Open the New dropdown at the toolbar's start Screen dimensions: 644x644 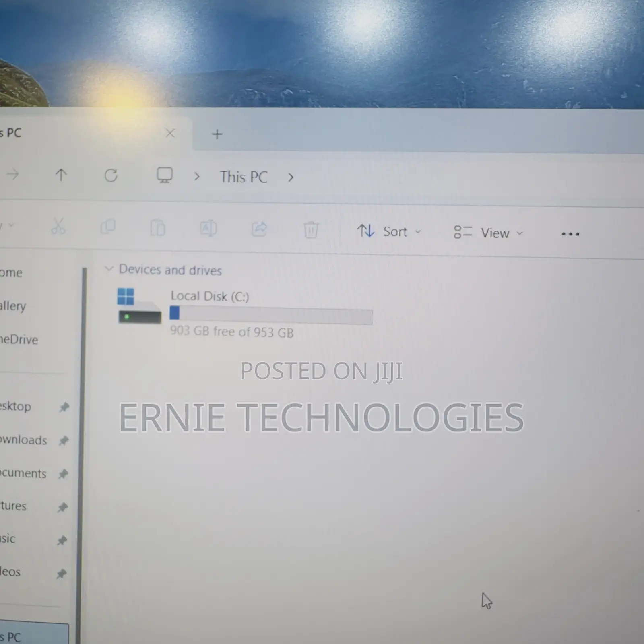tap(7, 225)
